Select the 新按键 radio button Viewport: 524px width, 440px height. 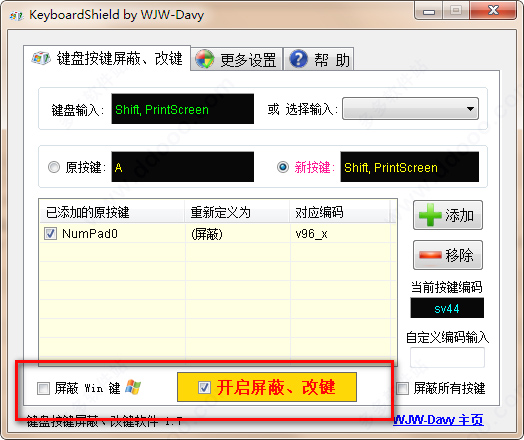tap(283, 167)
